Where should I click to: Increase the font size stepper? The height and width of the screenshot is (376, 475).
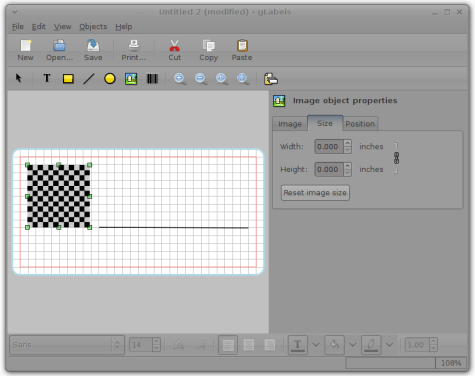coord(156,341)
